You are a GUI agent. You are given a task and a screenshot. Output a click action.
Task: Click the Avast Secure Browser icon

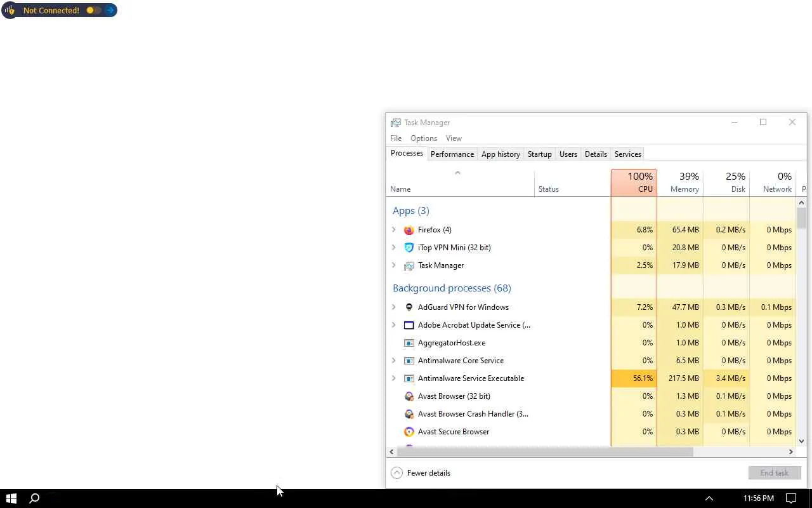409,432
